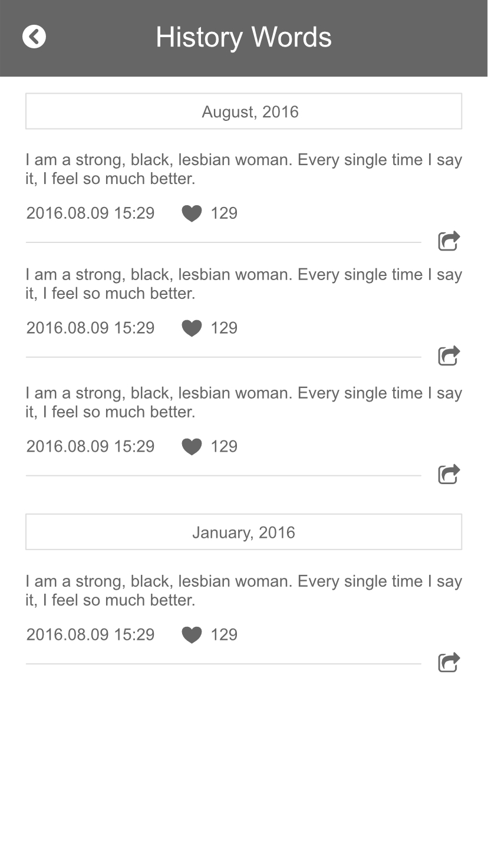Click the timestamp of the first August entry
488x868 pixels.
pos(90,213)
